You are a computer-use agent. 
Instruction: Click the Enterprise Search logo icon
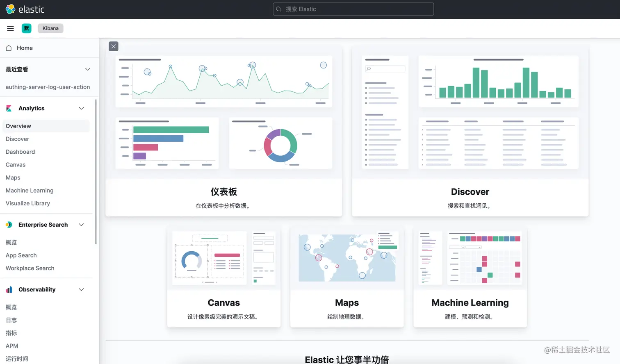pos(9,225)
